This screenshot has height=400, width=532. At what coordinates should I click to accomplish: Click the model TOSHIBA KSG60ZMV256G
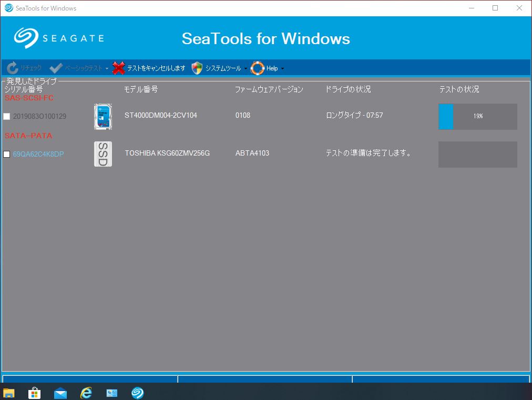167,153
